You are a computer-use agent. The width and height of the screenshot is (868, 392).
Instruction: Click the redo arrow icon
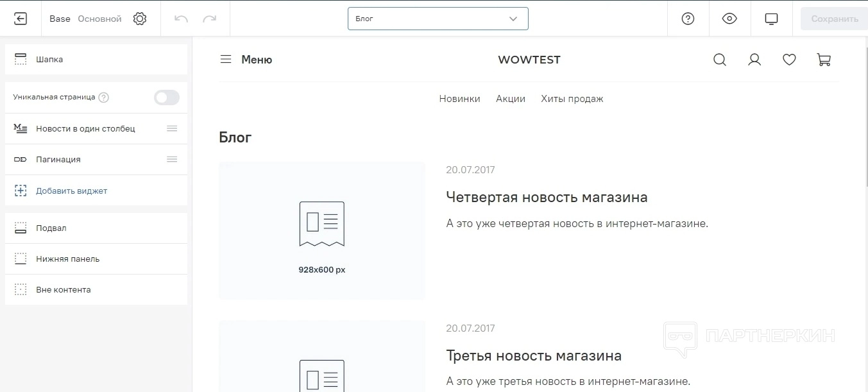210,19
